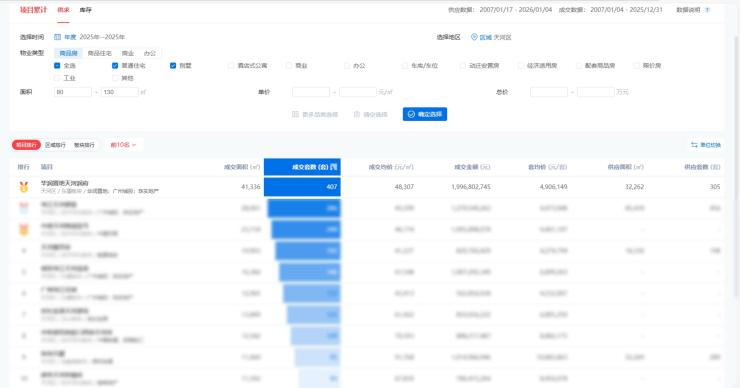Click the grid icon for more selection options
Screen dimensions: 740x388
coord(295,114)
